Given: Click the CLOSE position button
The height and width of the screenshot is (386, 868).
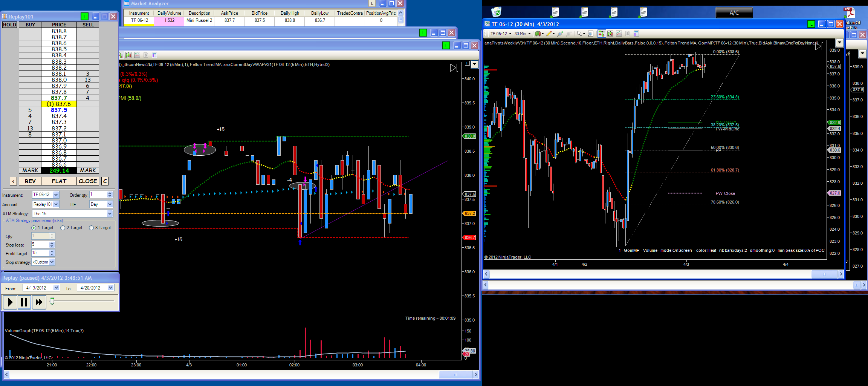Looking at the screenshot, I should [88, 181].
